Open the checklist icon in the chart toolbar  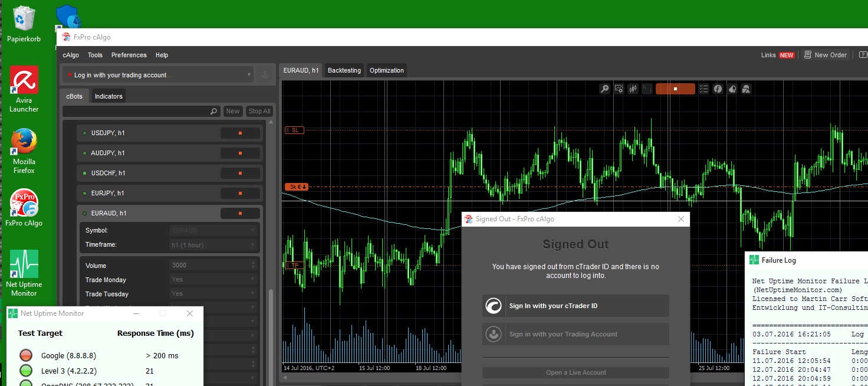tap(703, 89)
